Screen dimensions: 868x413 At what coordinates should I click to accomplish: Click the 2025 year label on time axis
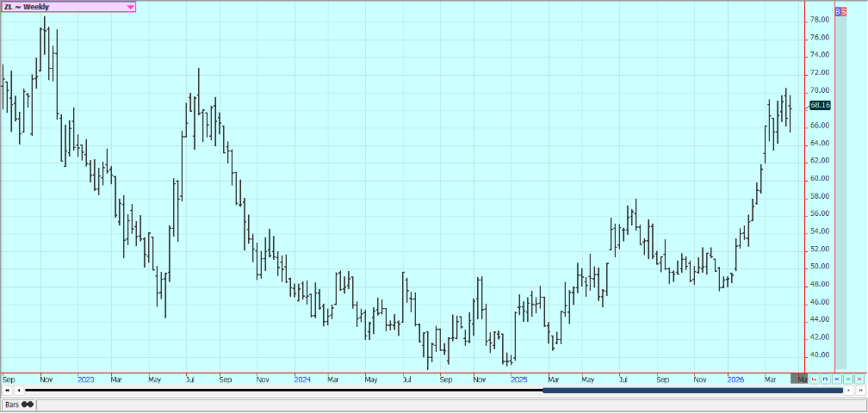click(x=518, y=379)
